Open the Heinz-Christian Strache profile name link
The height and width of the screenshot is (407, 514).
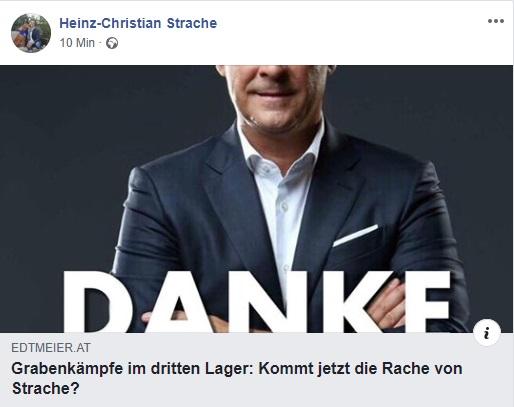tap(138, 23)
